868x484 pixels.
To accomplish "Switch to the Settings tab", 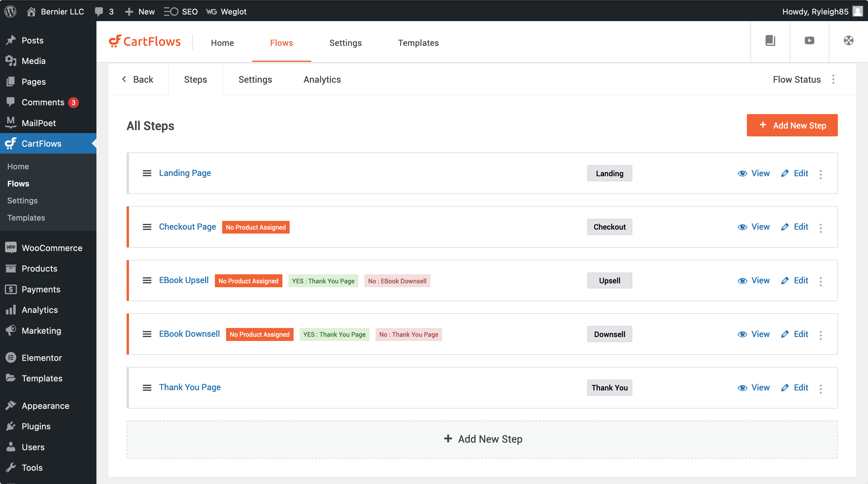I will [x=255, y=79].
